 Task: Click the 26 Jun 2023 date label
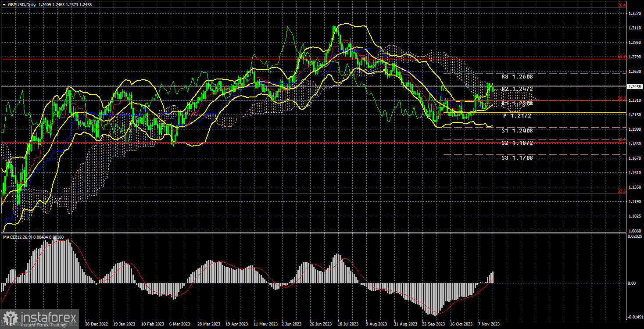[320, 324]
